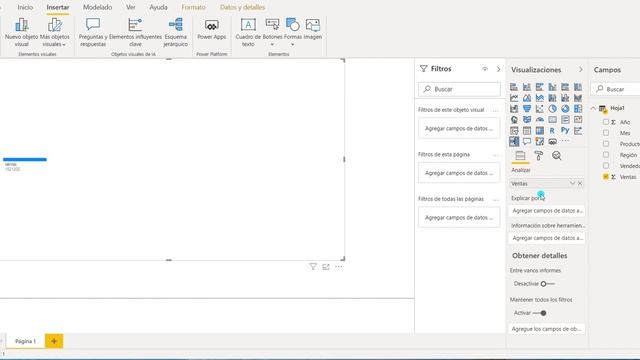
Task: Toggle the Mantener todos los filtros switch
Action: (540, 313)
